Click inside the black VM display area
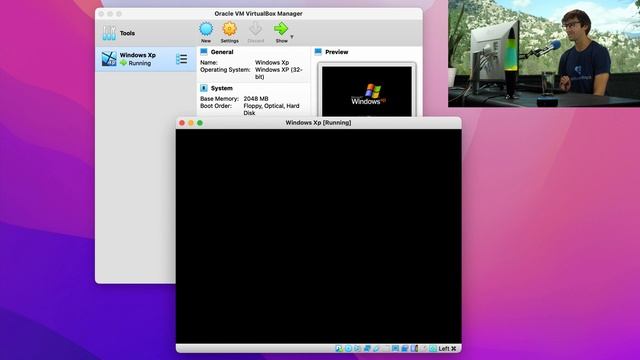The height and width of the screenshot is (360, 640). (318, 236)
